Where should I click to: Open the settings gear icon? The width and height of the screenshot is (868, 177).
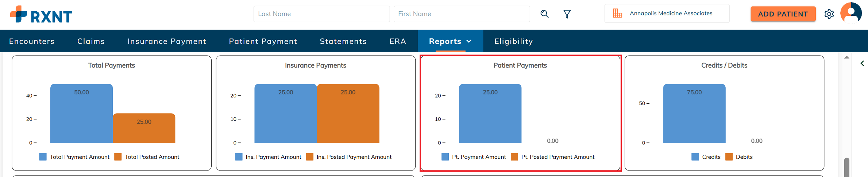829,14
